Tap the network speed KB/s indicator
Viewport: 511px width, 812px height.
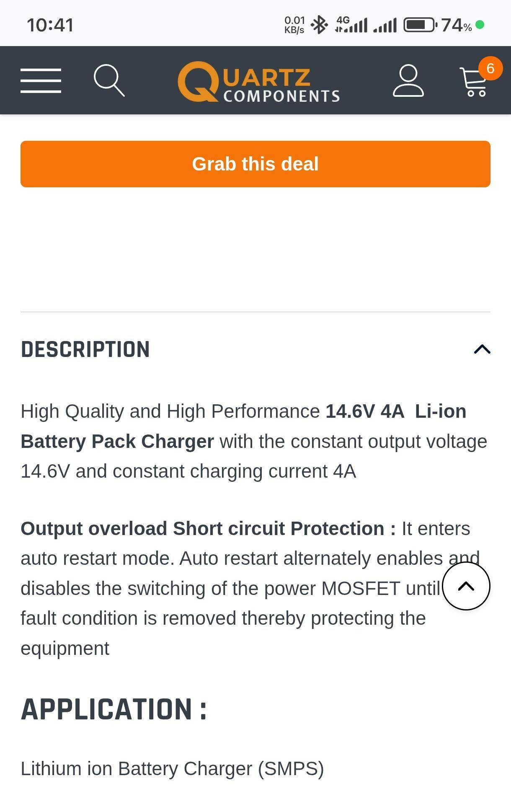tap(294, 25)
